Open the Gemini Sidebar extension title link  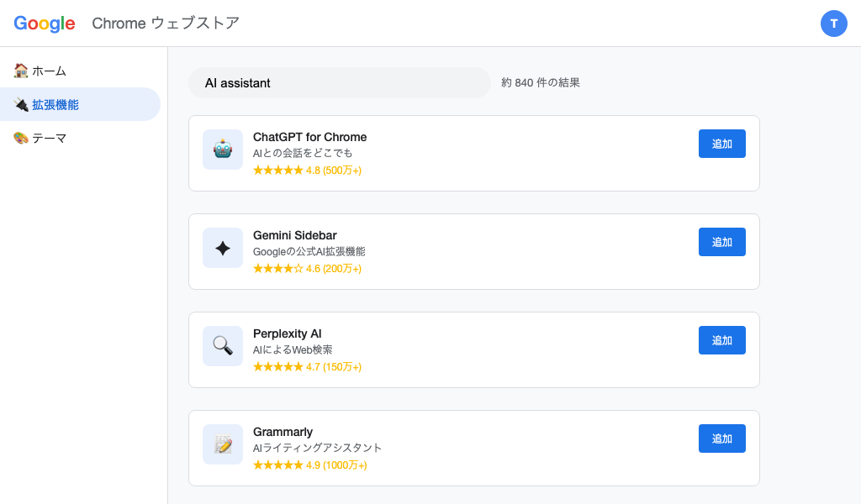click(296, 235)
